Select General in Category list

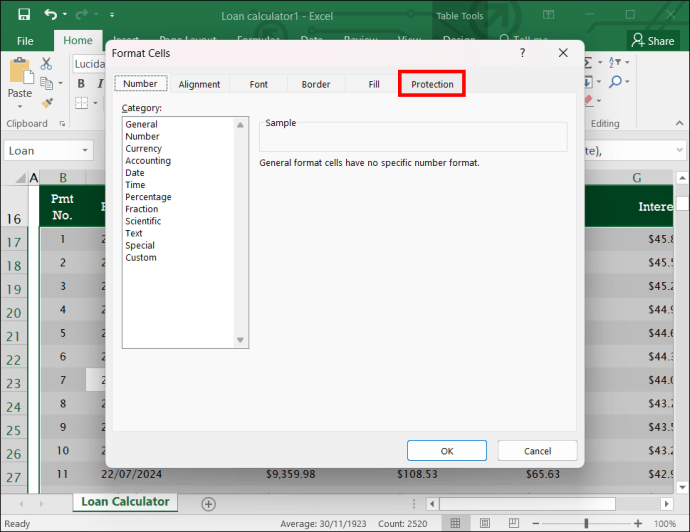(x=141, y=124)
